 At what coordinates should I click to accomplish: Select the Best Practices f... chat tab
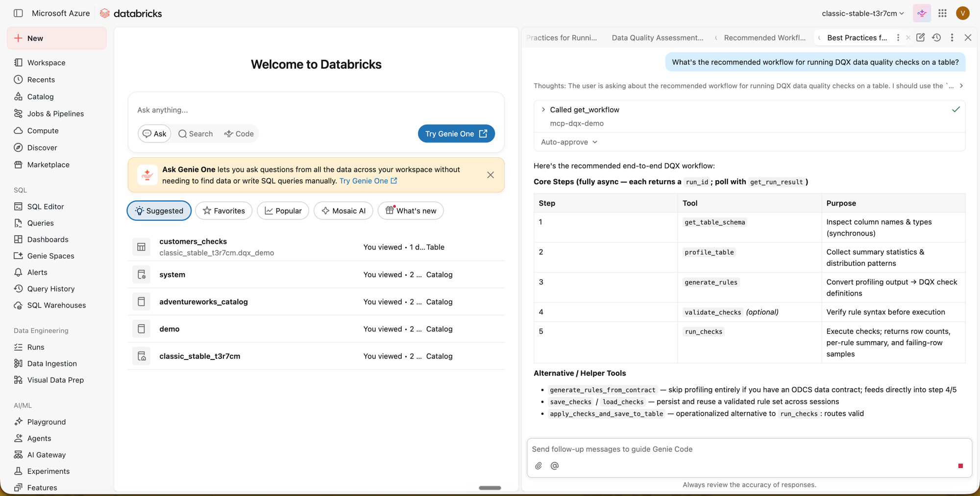tap(857, 38)
